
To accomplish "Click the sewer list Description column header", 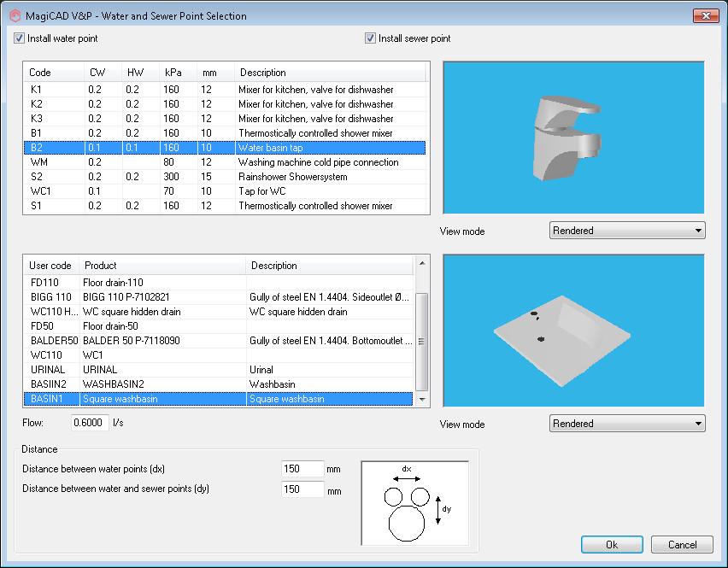I will coord(330,266).
